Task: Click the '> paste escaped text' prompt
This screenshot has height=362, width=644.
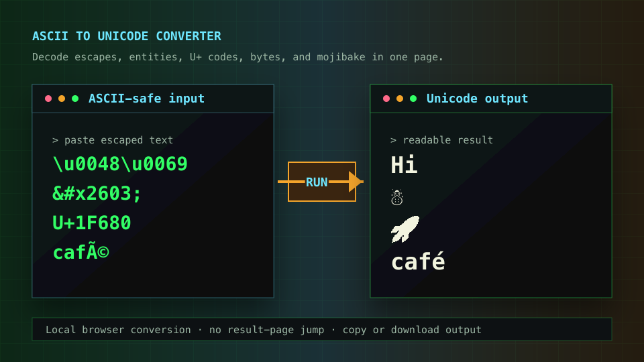Action: pos(113,140)
